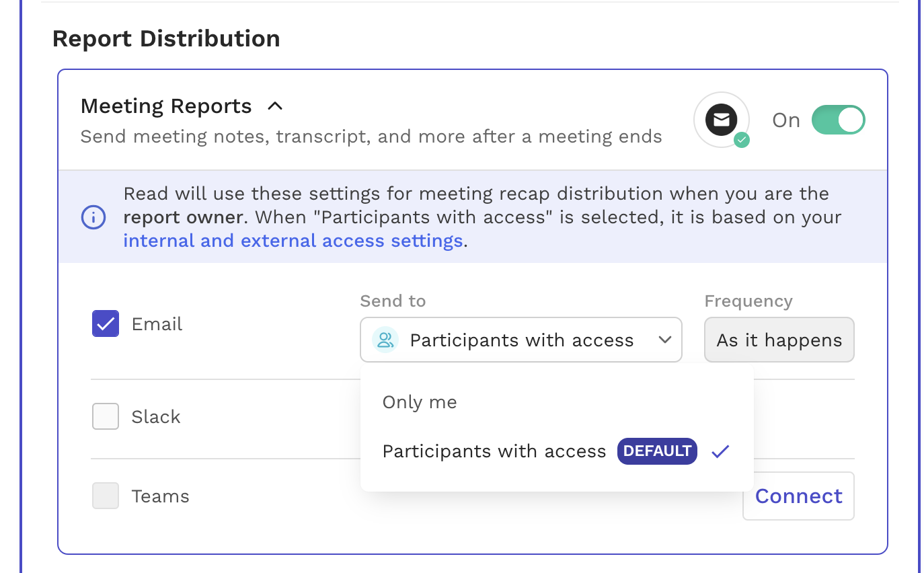
Task: Click the green verified badge on email icon
Action: pyautogui.click(x=742, y=140)
